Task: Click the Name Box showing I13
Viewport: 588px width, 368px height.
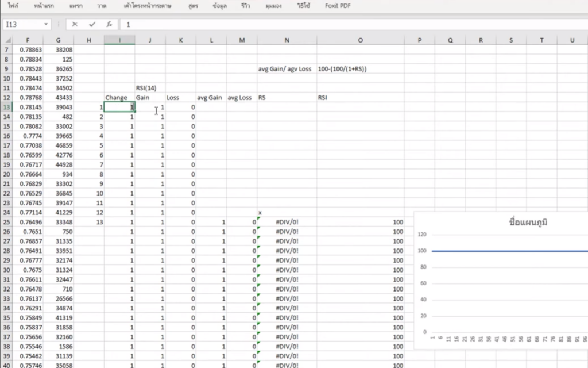Action: click(x=22, y=24)
